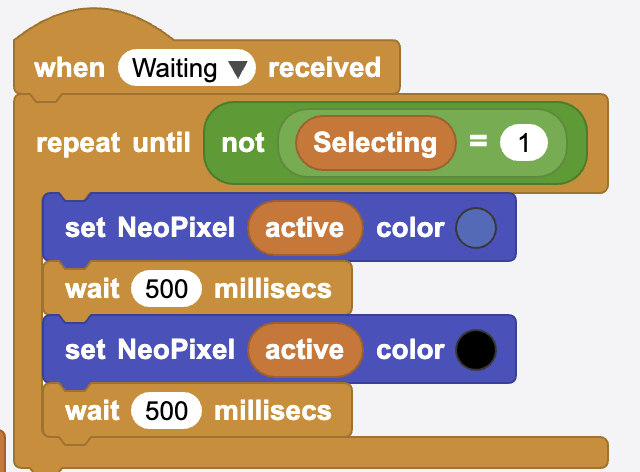Click 'active' variable in first NeoPixel block
640x472 pixels.
305,228
